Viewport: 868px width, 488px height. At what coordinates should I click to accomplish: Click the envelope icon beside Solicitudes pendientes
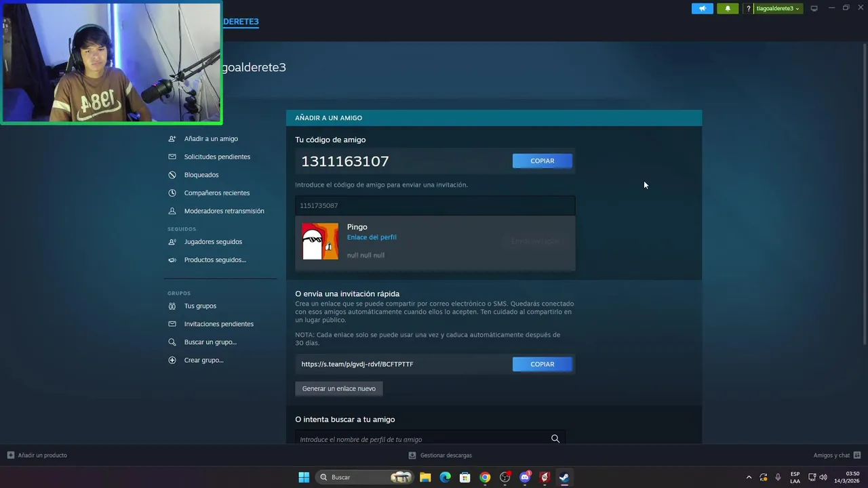[172, 157]
